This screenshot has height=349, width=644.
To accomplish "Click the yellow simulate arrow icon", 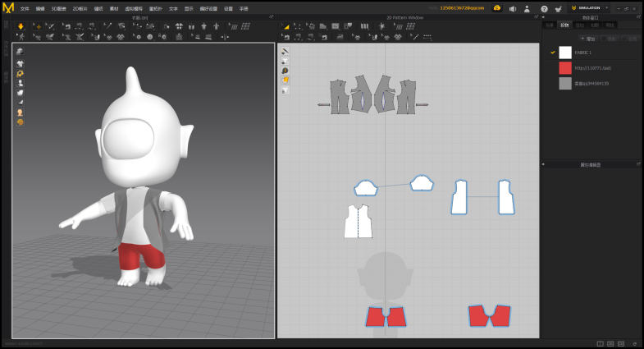I will click(21, 26).
